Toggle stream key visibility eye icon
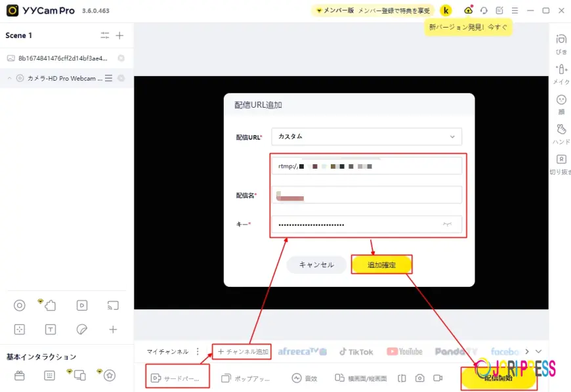This screenshot has height=392, width=571. coord(447,225)
